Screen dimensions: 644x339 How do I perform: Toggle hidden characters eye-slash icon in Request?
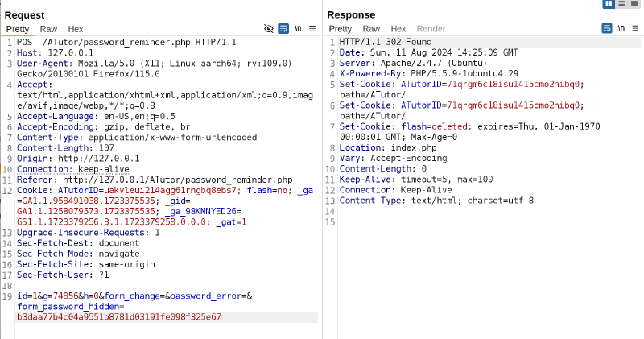coord(269,29)
